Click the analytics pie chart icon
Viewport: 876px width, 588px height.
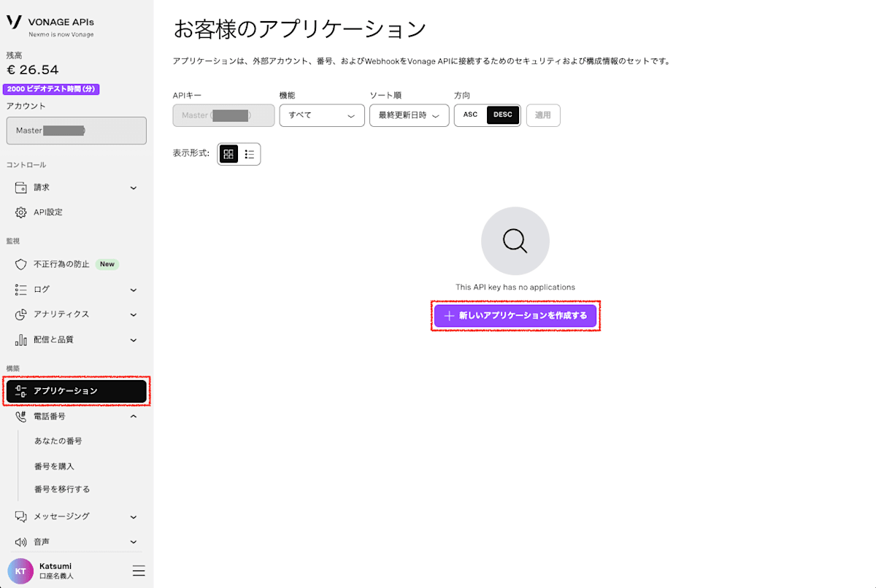click(21, 314)
